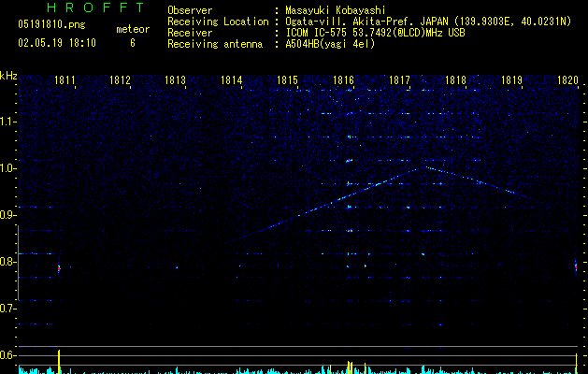Click the 1815 time axis label
Viewport: 588px width, 374px height.
click(x=287, y=80)
